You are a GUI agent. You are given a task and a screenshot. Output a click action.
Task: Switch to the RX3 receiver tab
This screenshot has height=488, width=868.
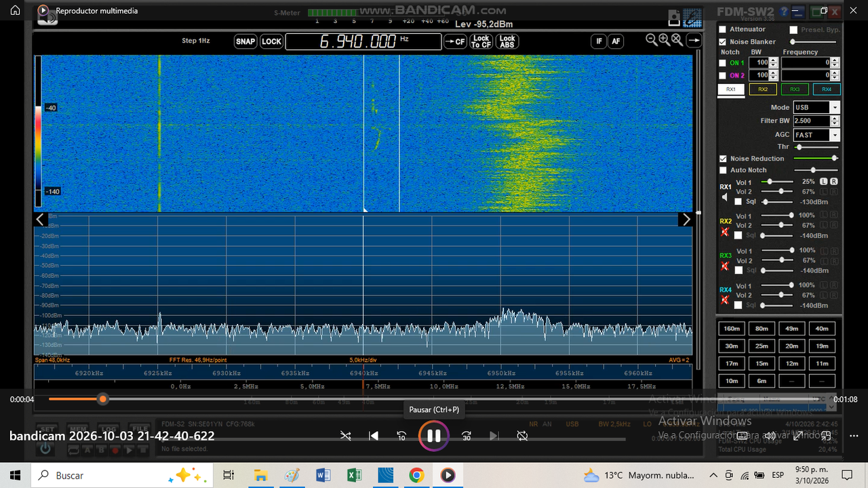coord(795,89)
